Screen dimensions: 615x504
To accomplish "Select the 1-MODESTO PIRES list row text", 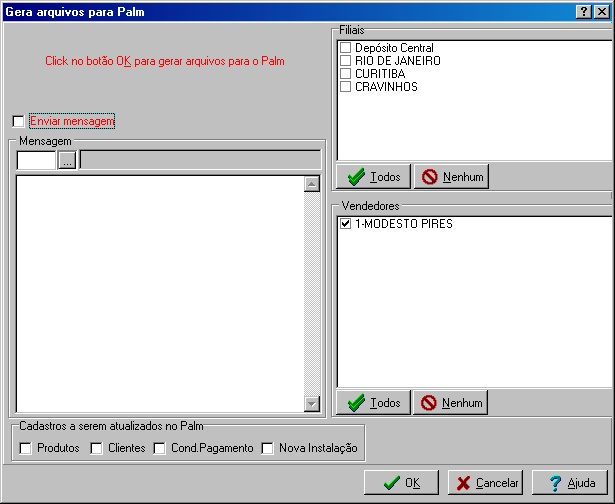I will 404,224.
